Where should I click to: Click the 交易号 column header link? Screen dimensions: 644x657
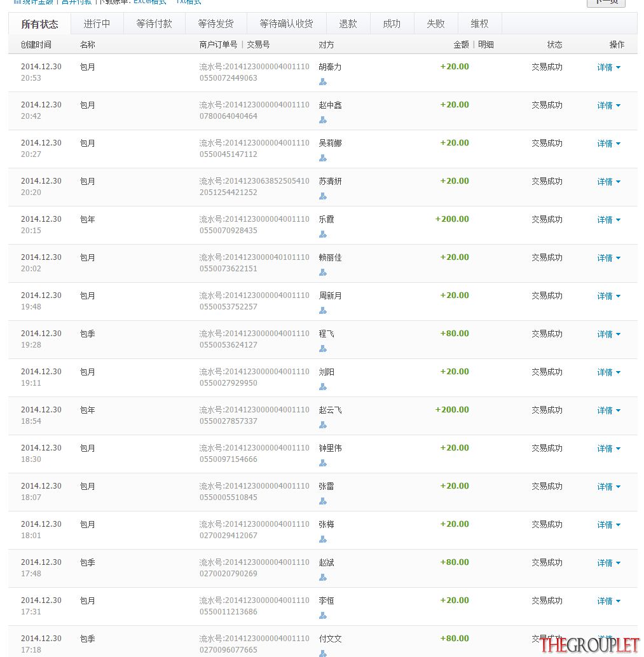coord(258,44)
